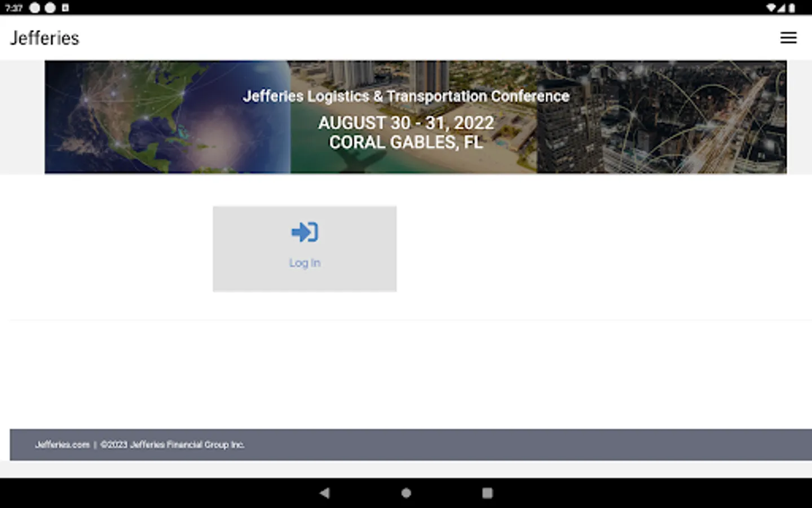Viewport: 812px width, 508px height.
Task: Click the ©2023 Jefferies Financial Group Inc. text
Action: pyautogui.click(x=172, y=445)
